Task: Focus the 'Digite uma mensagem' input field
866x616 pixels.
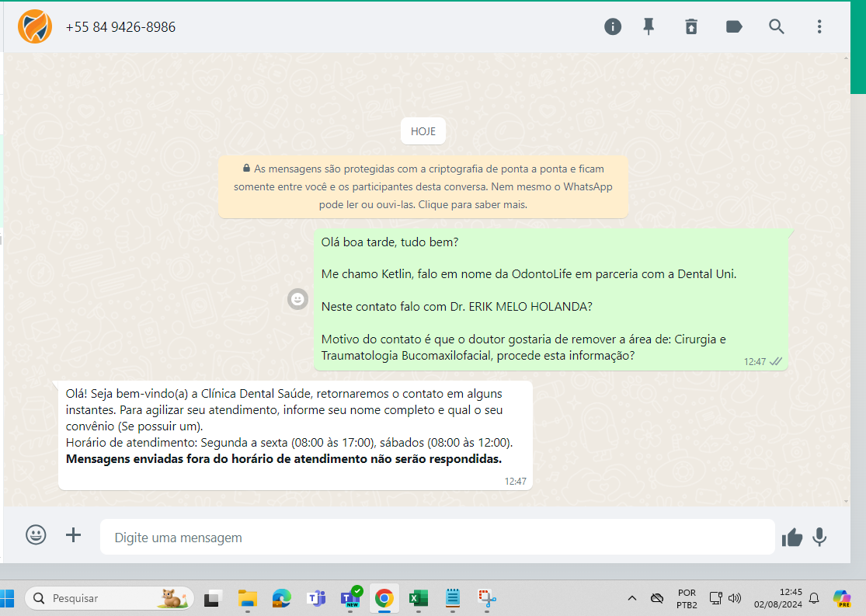Action: pos(436,537)
